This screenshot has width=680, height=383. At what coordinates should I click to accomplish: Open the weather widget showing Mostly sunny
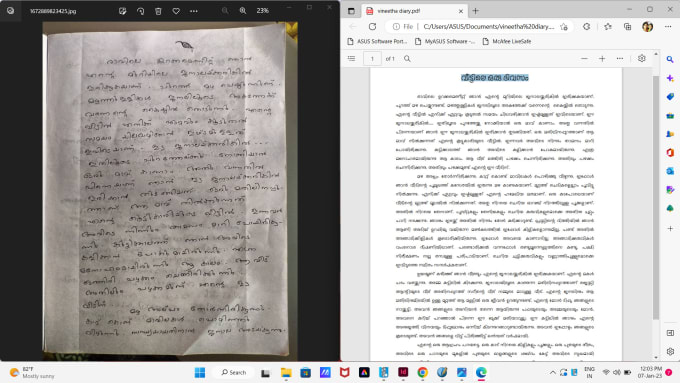pyautogui.click(x=33, y=373)
